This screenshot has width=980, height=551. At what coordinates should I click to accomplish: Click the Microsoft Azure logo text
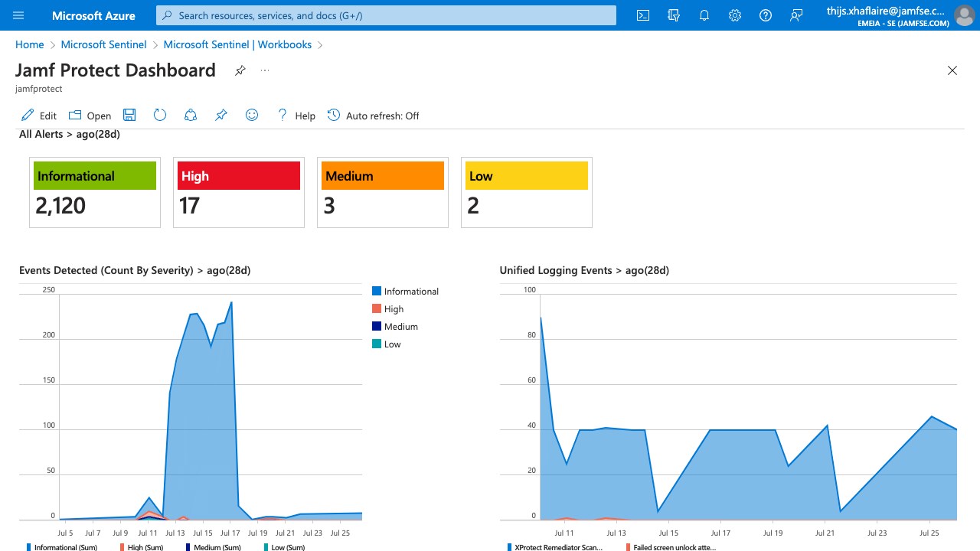[x=93, y=15]
